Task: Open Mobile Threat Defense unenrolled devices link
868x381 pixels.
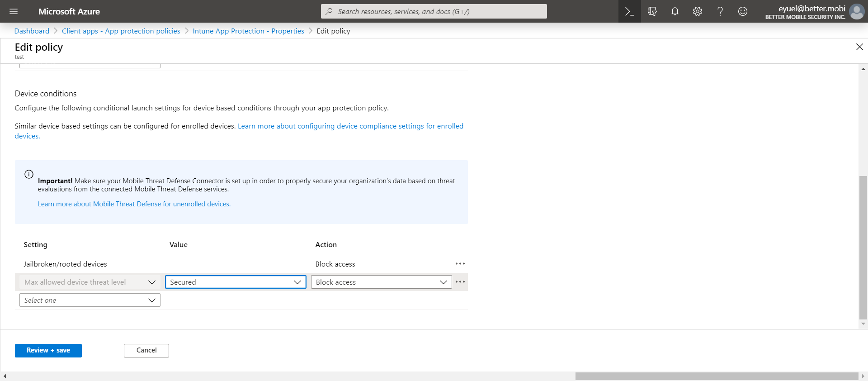Action: click(x=134, y=204)
